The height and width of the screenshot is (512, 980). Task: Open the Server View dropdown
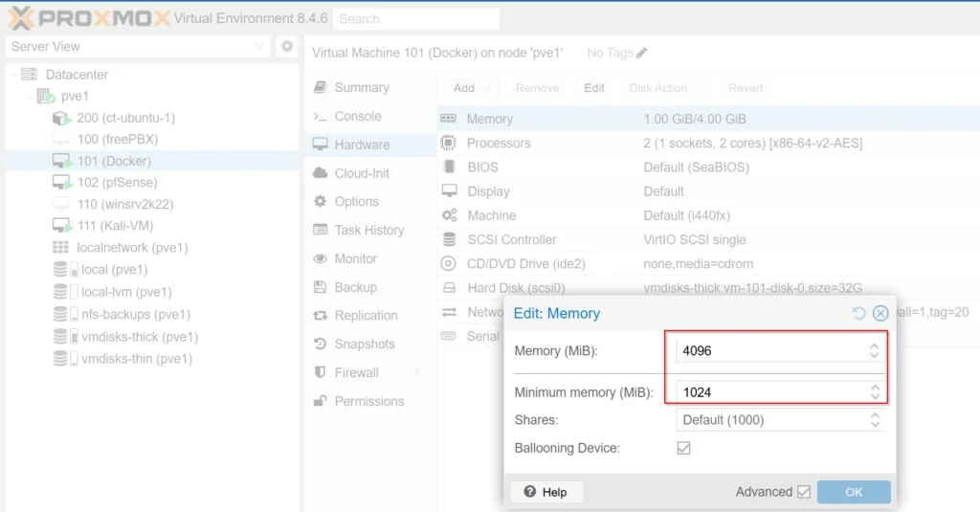259,46
